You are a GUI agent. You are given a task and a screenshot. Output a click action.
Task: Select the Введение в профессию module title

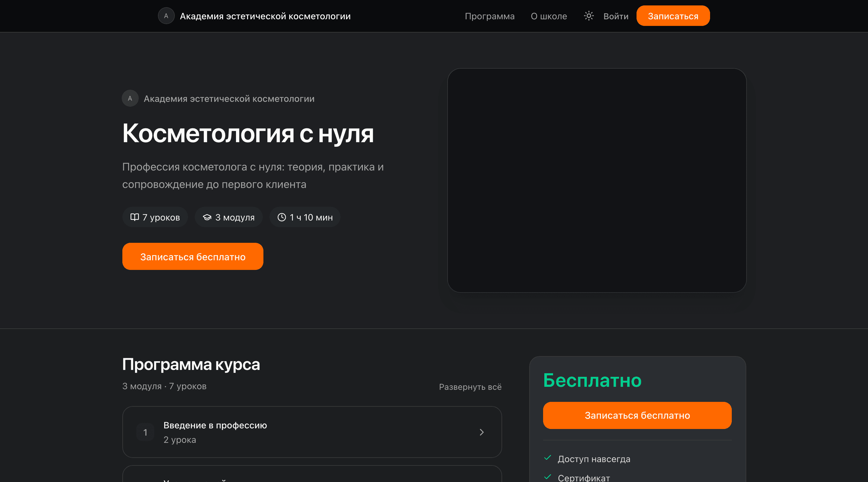[215, 425]
